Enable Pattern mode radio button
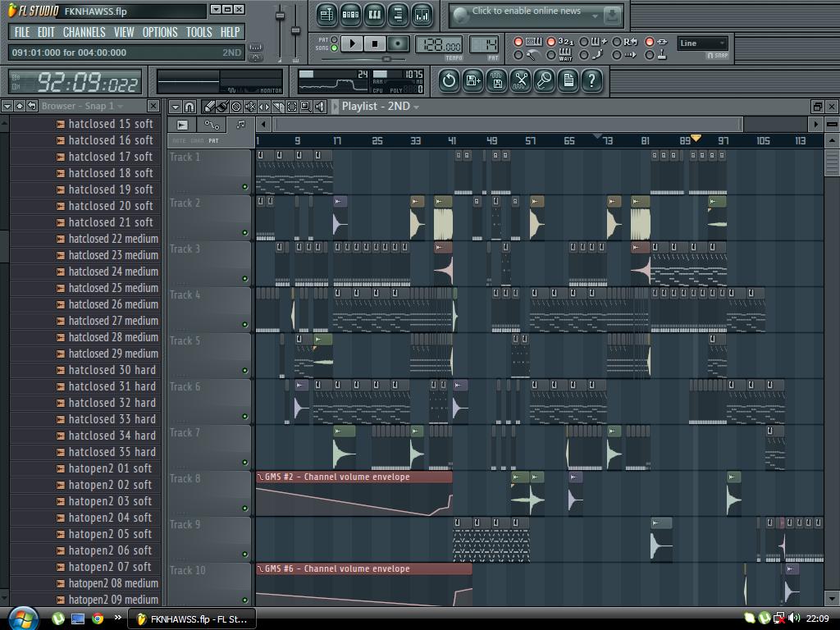 (x=334, y=39)
